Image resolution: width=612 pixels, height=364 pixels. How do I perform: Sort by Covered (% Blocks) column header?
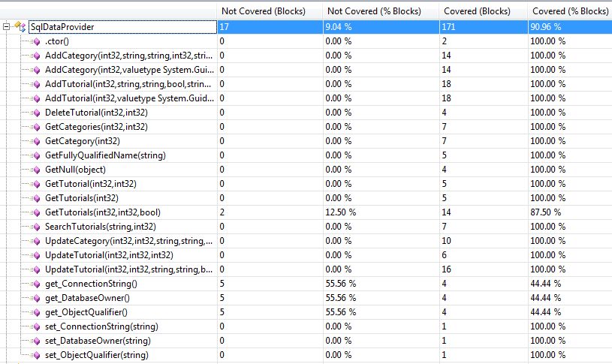click(570, 11)
